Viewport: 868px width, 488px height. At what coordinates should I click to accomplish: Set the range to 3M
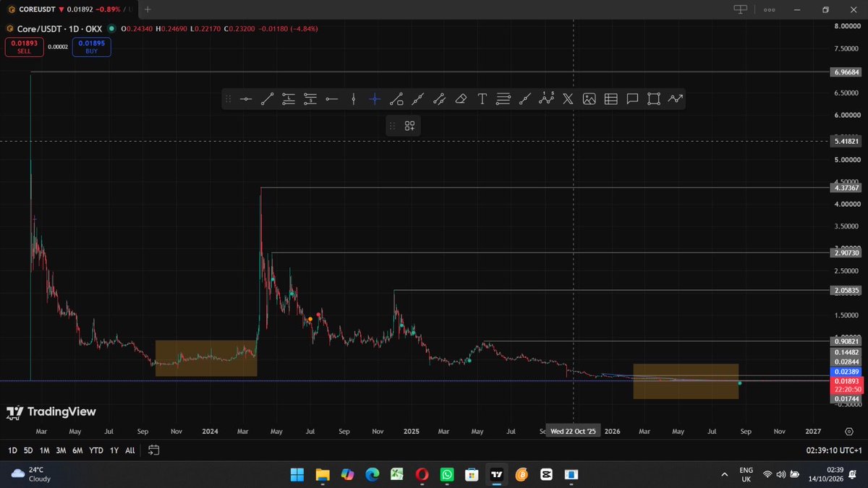61,450
